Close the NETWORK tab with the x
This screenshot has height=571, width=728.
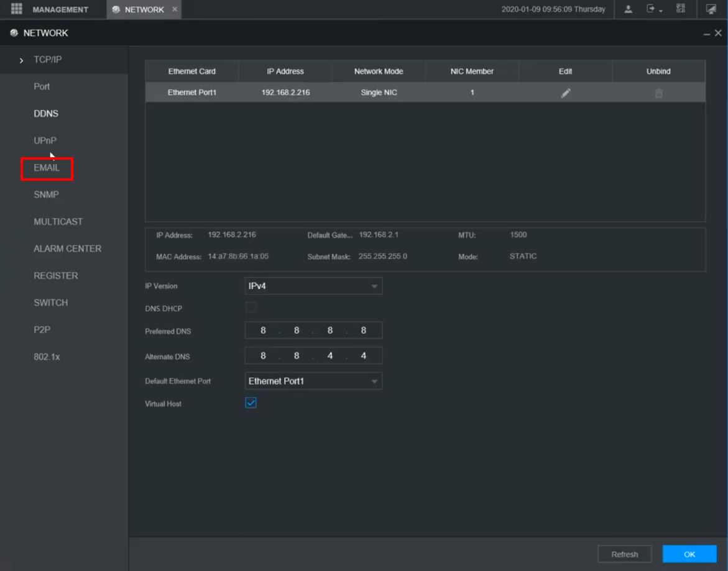(x=175, y=9)
